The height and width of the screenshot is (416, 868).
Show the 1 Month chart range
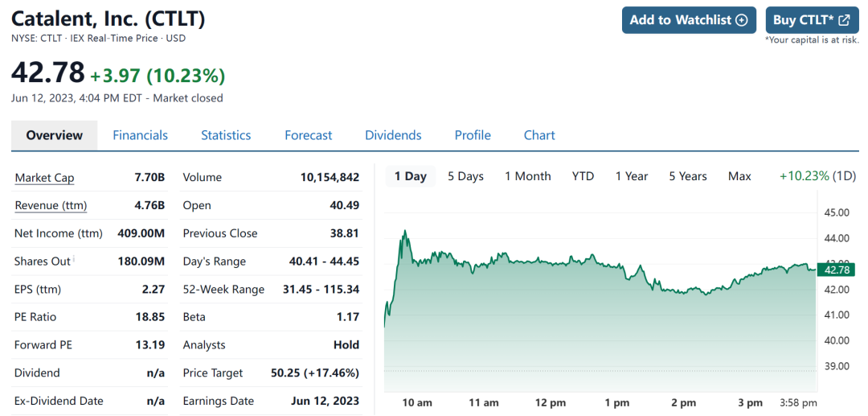[527, 176]
